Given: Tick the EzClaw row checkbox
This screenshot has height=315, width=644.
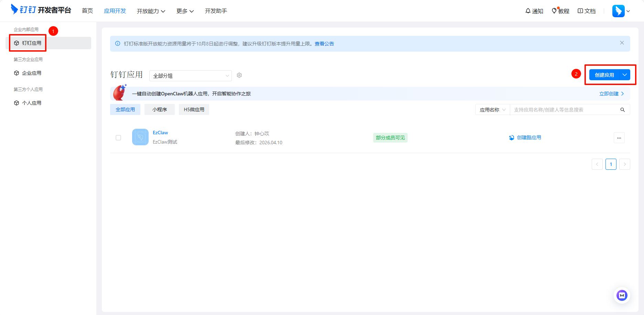Looking at the screenshot, I should [x=118, y=138].
